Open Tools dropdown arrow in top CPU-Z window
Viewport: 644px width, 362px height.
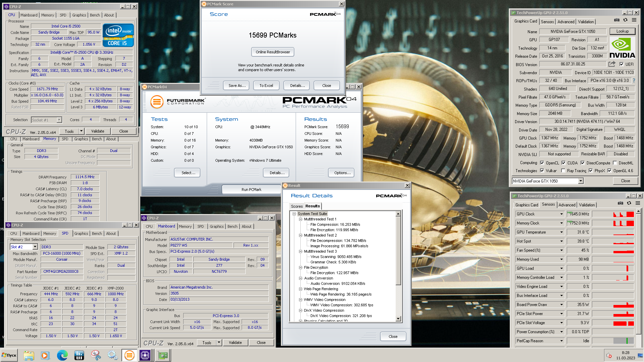pyautogui.click(x=81, y=131)
